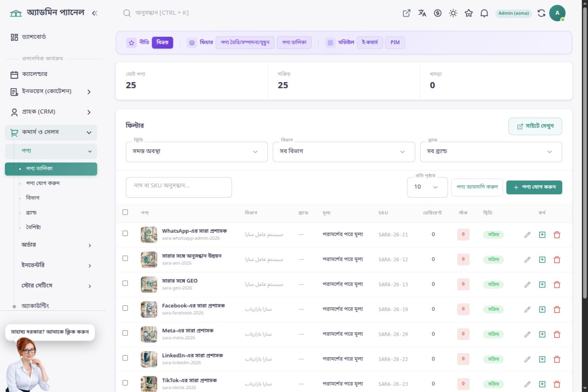Image resolution: width=588 pixels, height=392 pixels.
Task: Open ক্যালেন্ডার in the sidebar
Action: point(51,74)
